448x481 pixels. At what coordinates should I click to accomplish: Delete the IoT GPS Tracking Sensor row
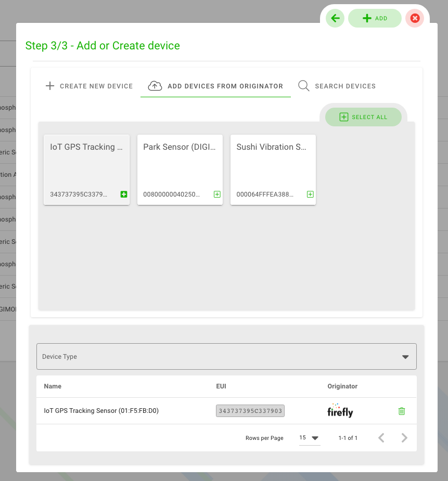click(401, 411)
